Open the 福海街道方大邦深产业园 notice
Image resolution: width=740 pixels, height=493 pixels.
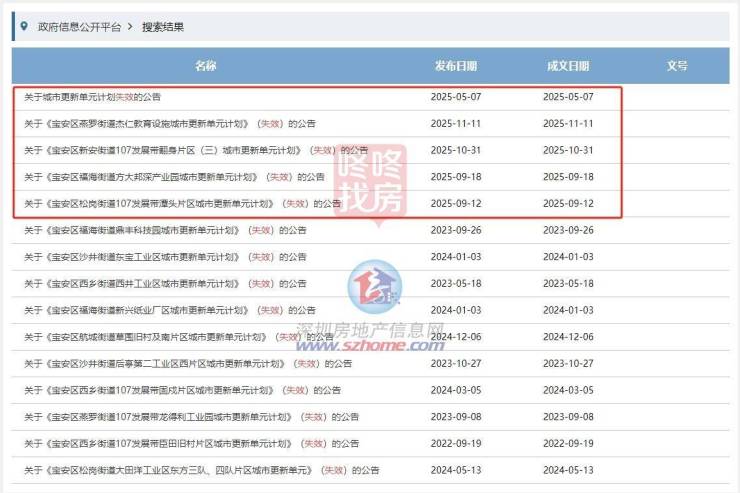174,177
